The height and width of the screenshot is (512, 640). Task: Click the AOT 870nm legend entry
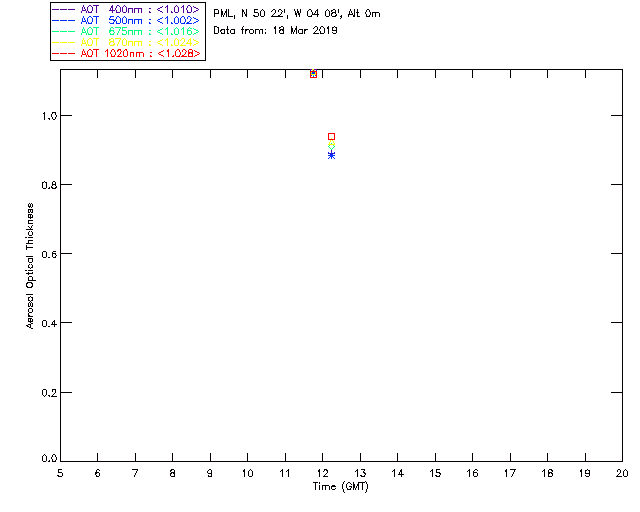[126, 42]
